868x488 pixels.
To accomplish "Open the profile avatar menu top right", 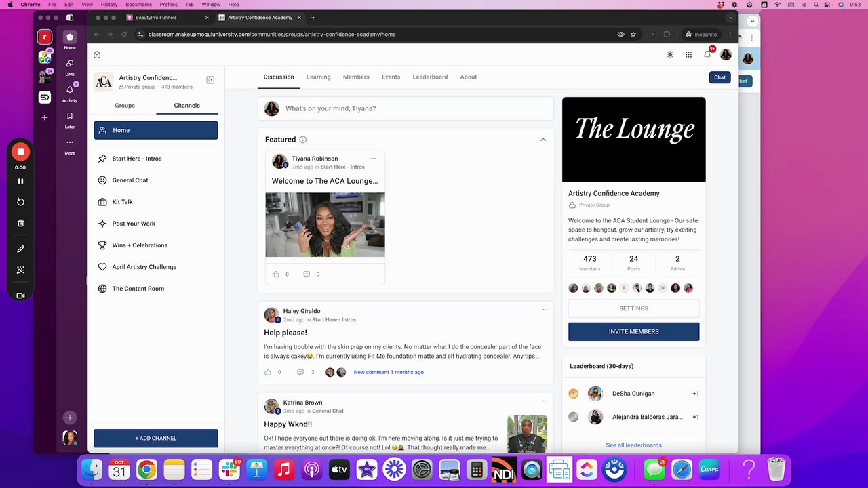I will pos(726,55).
